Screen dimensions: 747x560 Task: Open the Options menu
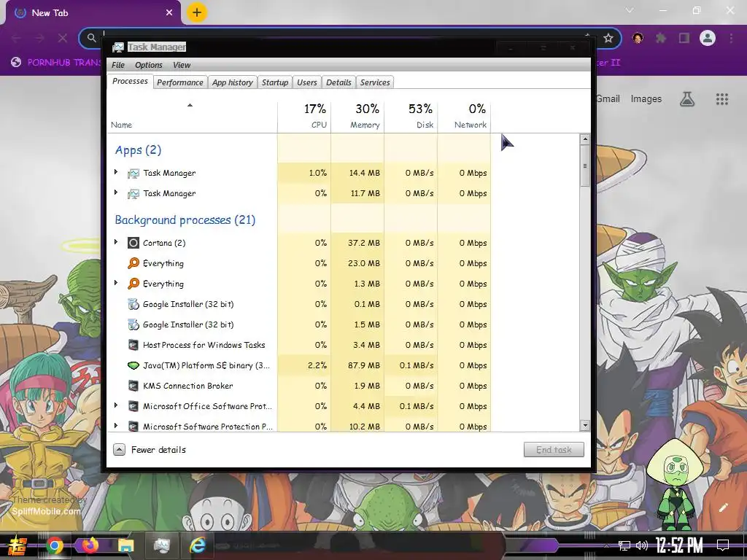[x=149, y=65]
